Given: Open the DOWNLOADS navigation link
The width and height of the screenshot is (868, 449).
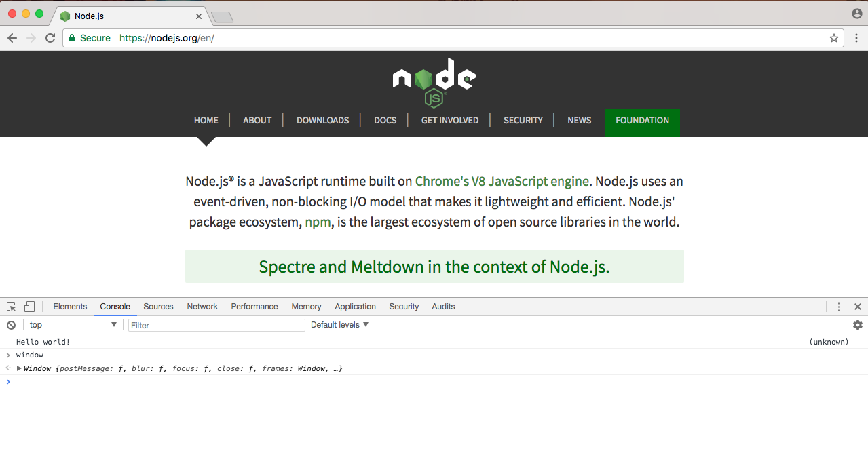Looking at the screenshot, I should [x=322, y=120].
